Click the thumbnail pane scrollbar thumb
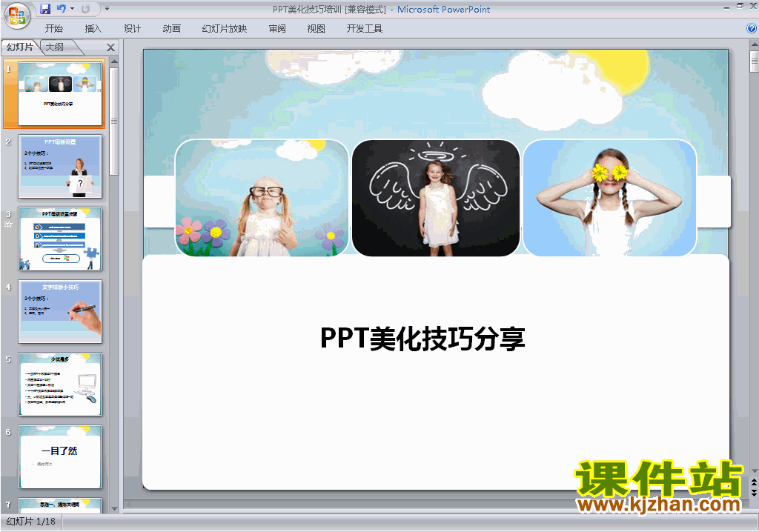This screenshot has width=759, height=532. [114, 121]
